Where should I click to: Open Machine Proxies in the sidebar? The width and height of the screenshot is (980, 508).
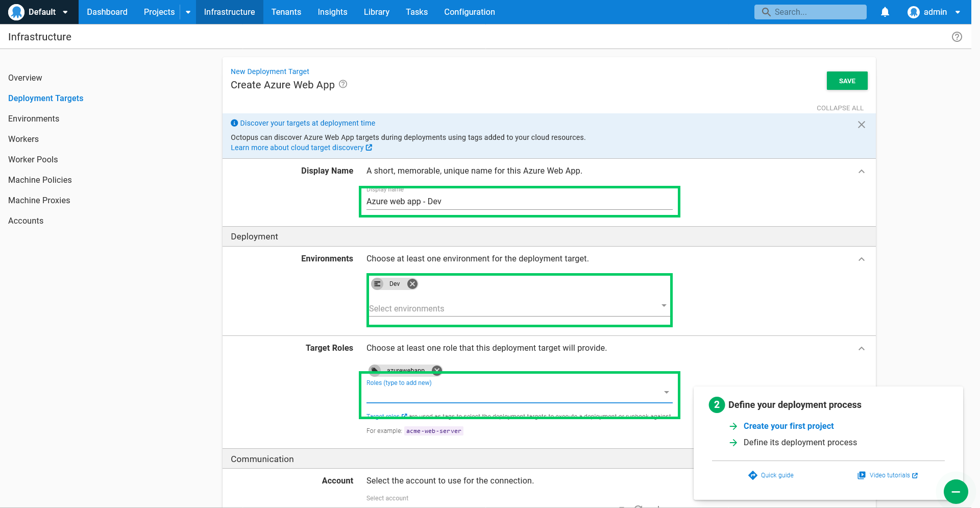(39, 200)
